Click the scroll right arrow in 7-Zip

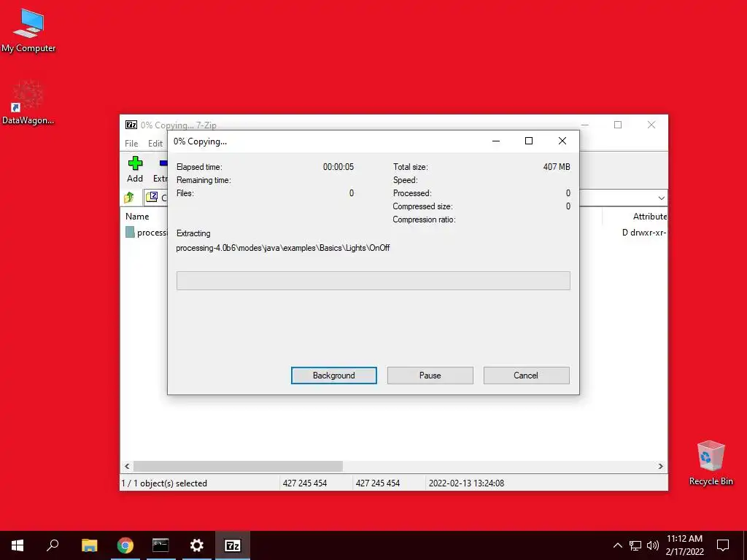(660, 466)
